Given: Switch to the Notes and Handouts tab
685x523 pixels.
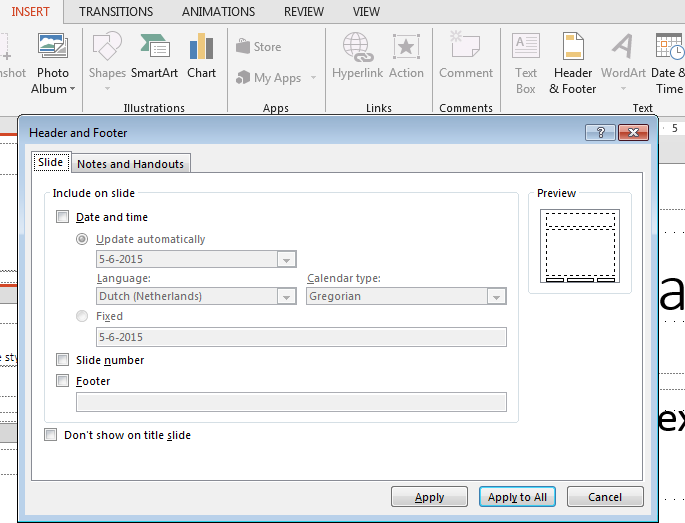Looking at the screenshot, I should coord(130,164).
